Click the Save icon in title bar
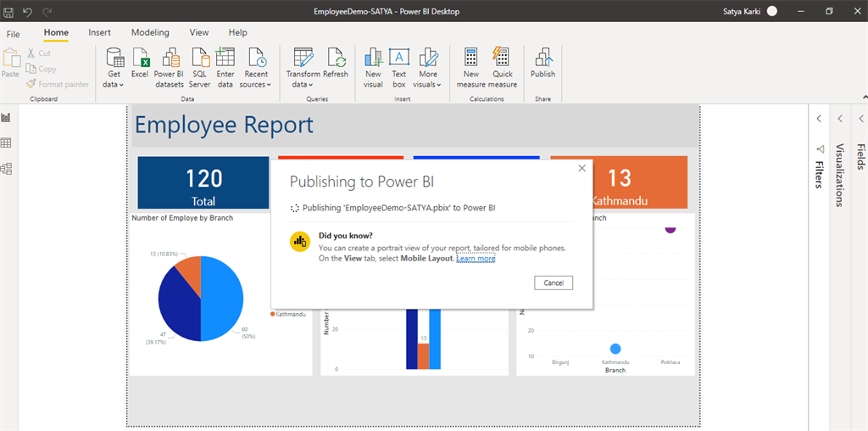The height and width of the screenshot is (431, 868). (x=8, y=11)
